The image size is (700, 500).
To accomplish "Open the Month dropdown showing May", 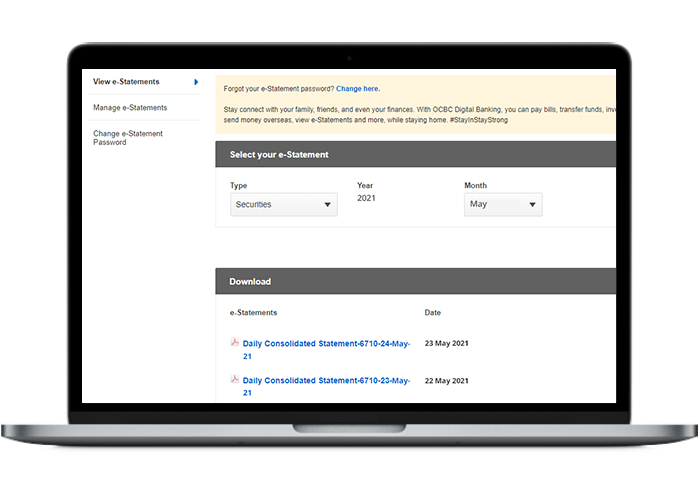I will pos(503,204).
